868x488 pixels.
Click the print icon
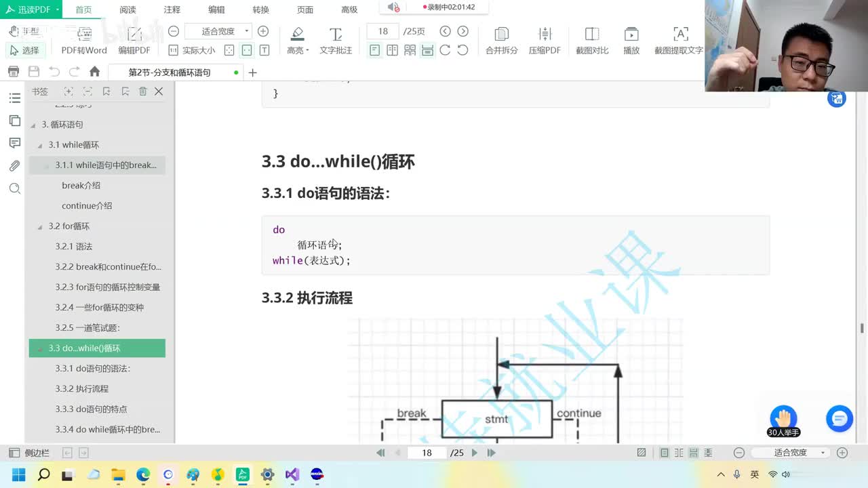click(x=14, y=72)
